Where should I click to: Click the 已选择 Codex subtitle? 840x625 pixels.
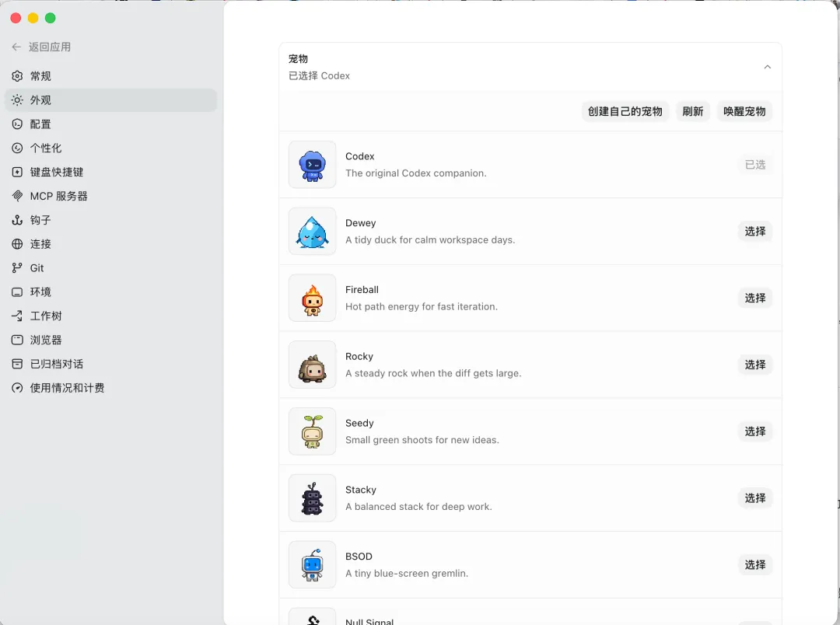coord(320,76)
